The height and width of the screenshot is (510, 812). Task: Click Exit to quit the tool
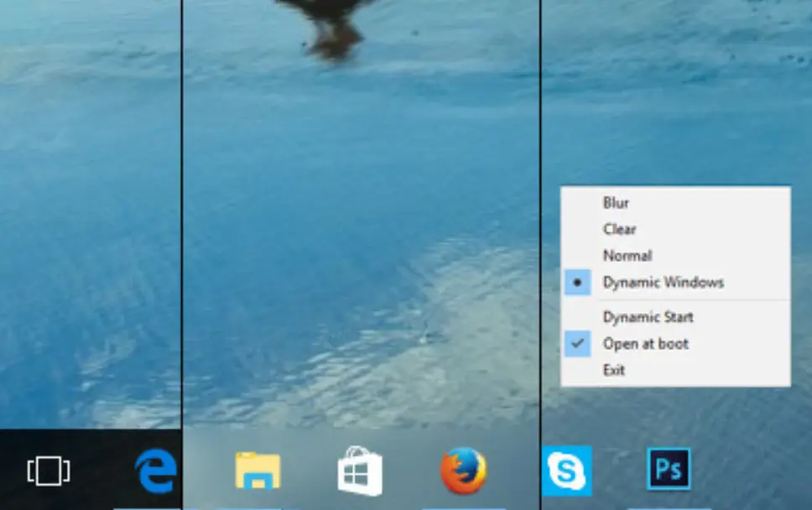click(613, 370)
